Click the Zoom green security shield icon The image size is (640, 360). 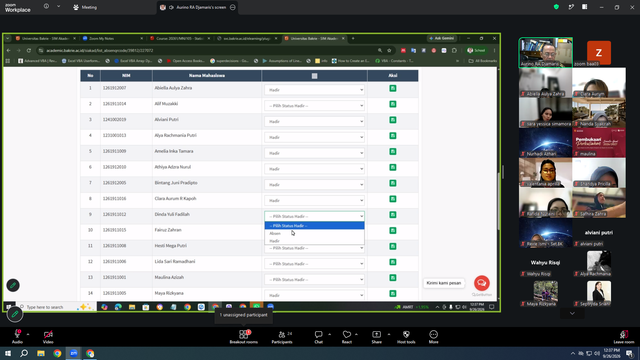point(556,7)
